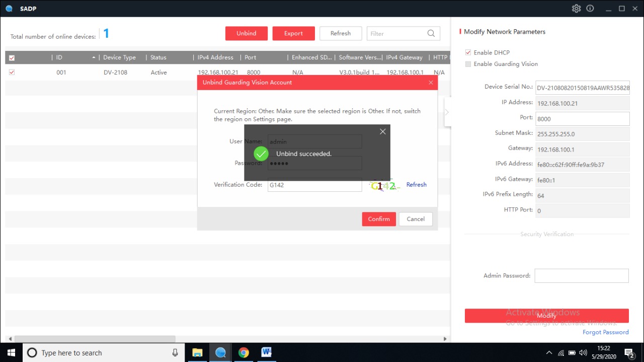Click the Device Type column header

119,57
